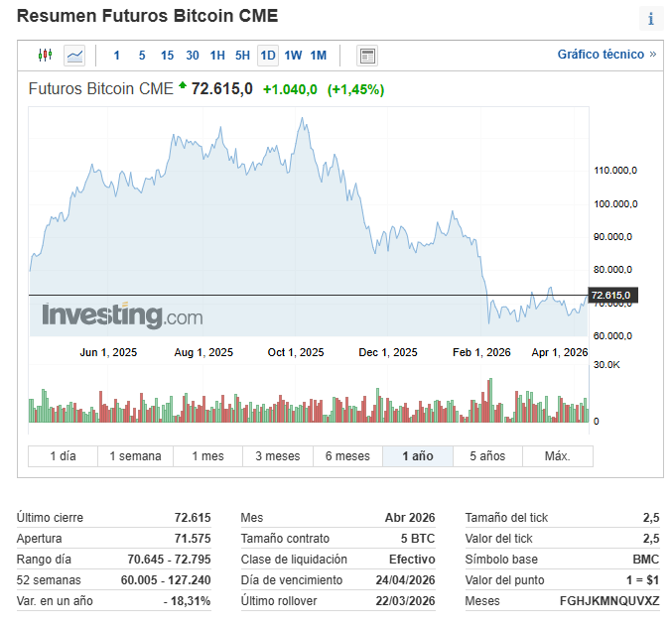
Task: Switch to the 1 año range tab
Action: point(418,456)
